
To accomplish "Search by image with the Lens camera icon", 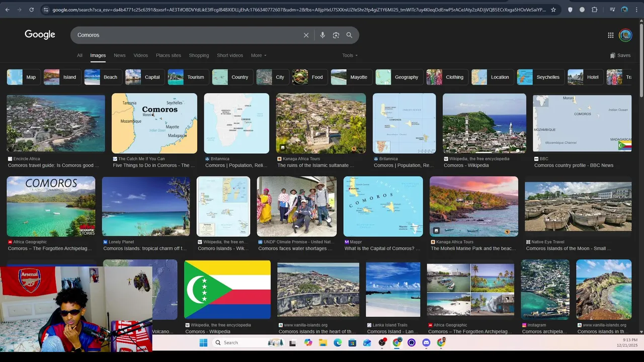I will [x=336, y=35].
